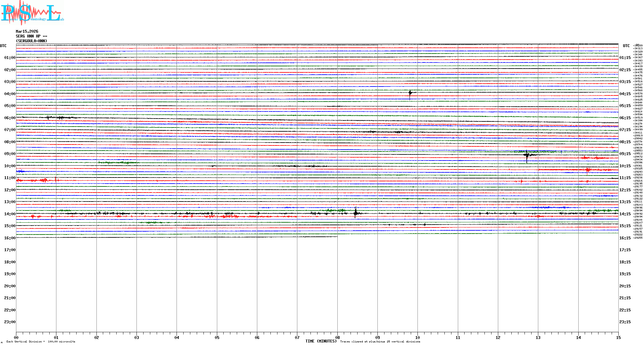Click the left UTC axis label
The width and height of the screenshot is (644, 346).
3,46
